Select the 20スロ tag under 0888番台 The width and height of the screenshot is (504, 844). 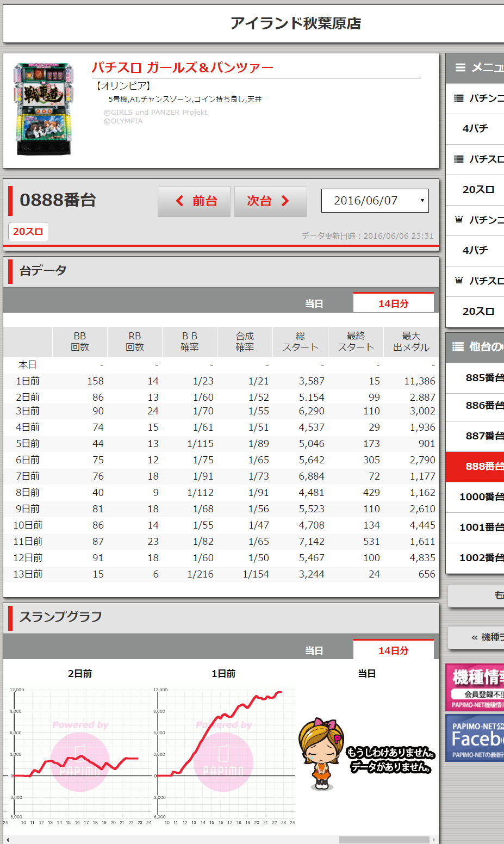click(x=28, y=232)
